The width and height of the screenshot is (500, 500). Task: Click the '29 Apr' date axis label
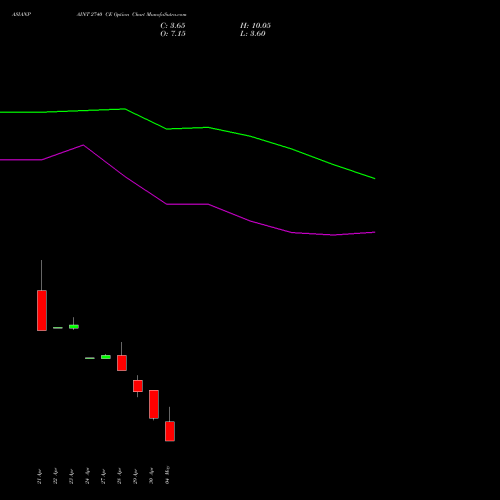135,476
